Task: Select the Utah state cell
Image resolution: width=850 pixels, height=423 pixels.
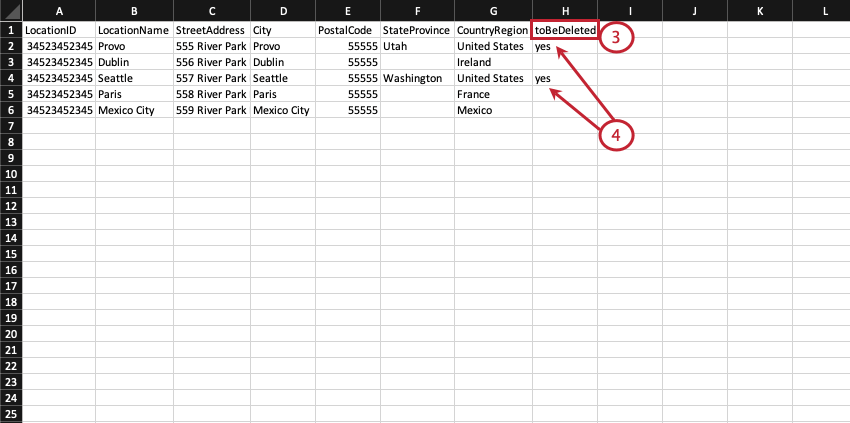Action: [x=417, y=47]
